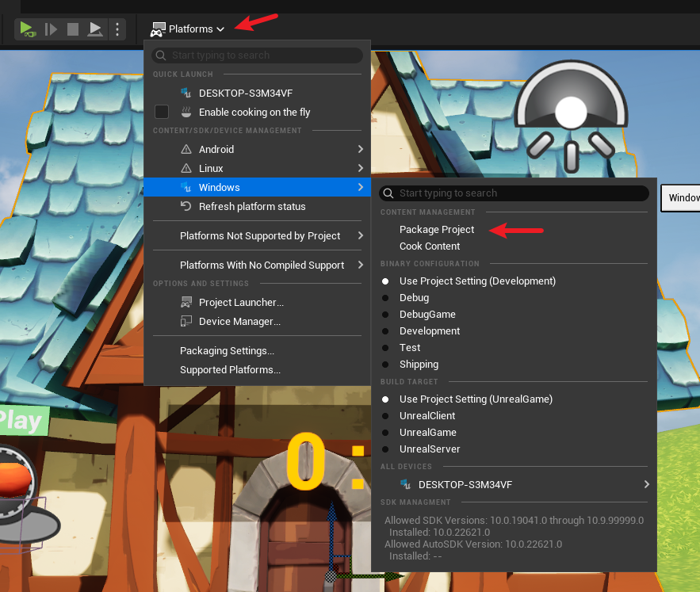Expand Platforms With No Compiled Support
This screenshot has width=700, height=592.
tap(257, 265)
